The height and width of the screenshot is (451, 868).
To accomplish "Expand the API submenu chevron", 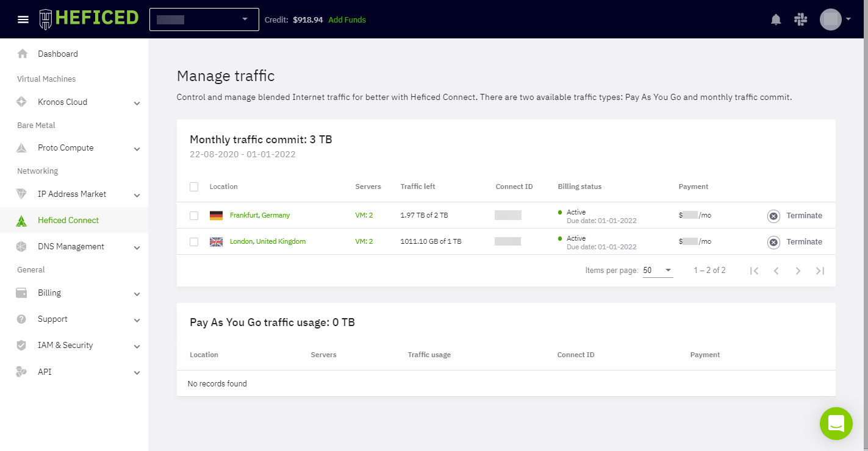I will tap(137, 372).
